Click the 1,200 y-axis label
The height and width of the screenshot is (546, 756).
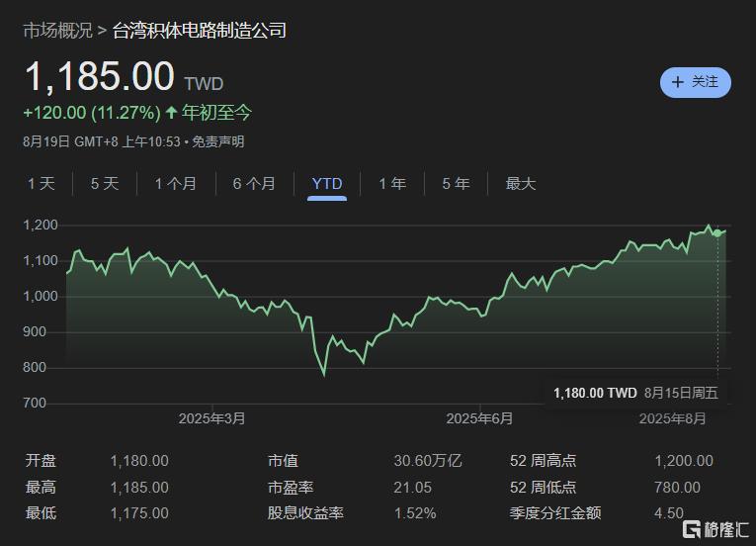[41, 225]
